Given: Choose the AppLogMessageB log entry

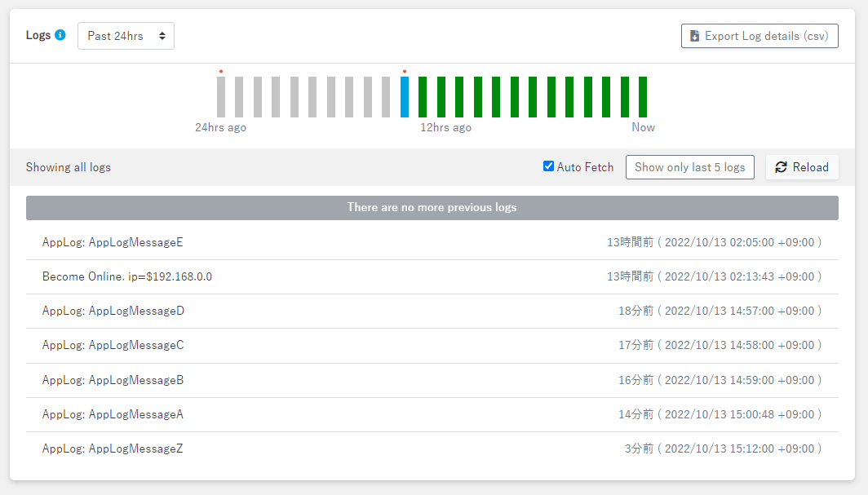Looking at the screenshot, I should (113, 380).
